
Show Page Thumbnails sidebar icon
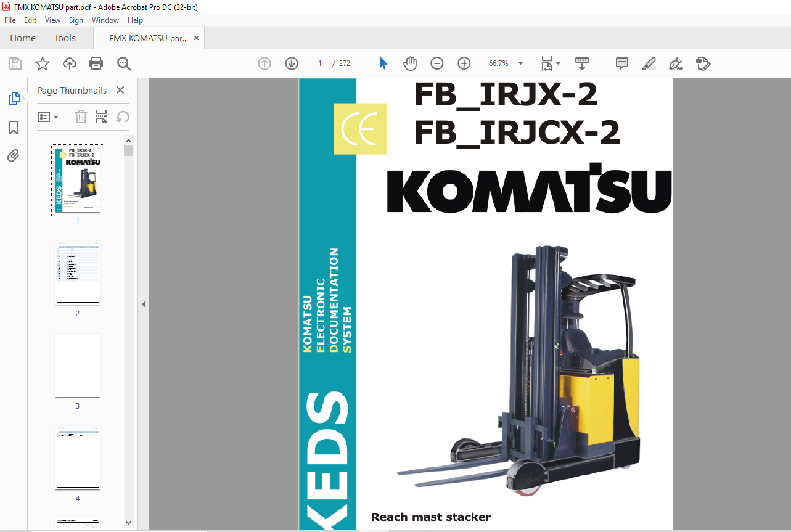click(14, 99)
